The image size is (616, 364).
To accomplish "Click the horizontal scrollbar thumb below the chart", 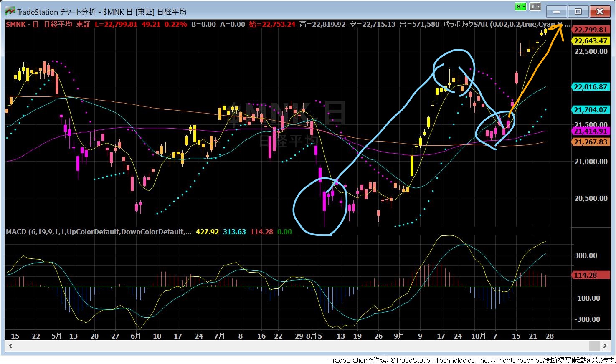I will 594,346.
